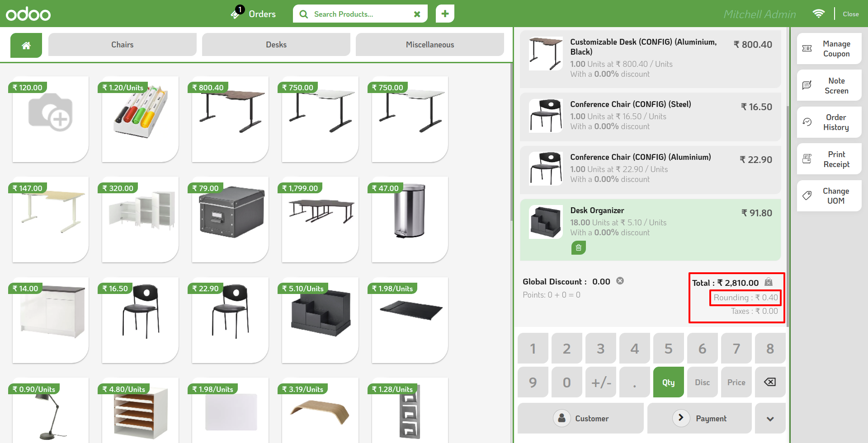
Task: Clear the product search box
Action: (417, 14)
